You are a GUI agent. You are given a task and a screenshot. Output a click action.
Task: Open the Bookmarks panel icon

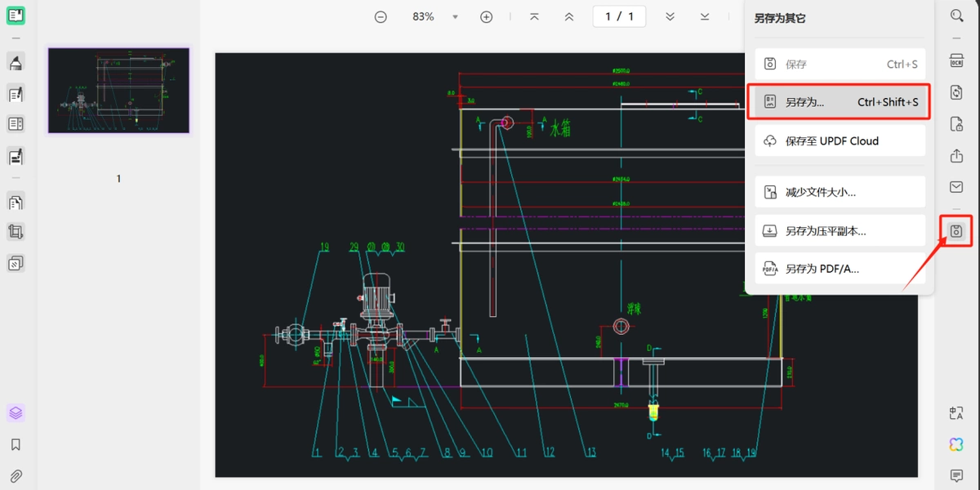[x=16, y=444]
